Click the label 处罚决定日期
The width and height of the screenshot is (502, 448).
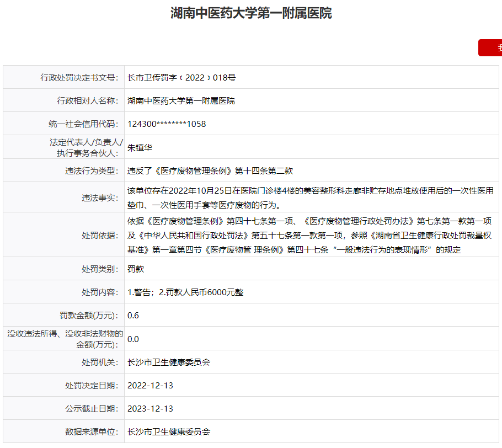point(92,385)
